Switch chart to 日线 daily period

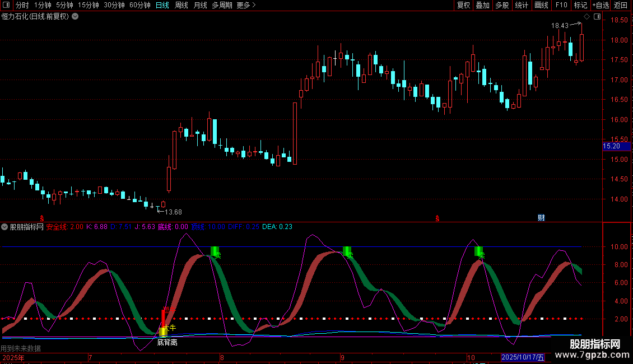pos(162,5)
